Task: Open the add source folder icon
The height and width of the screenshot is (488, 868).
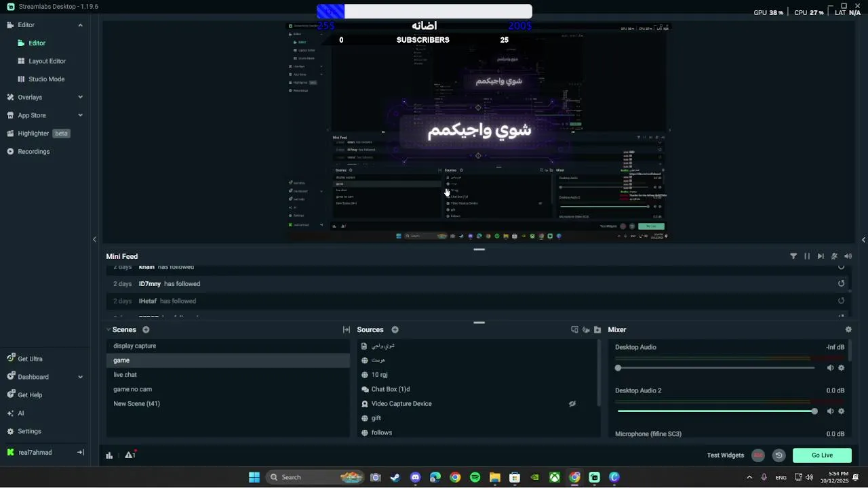Action: (597, 329)
